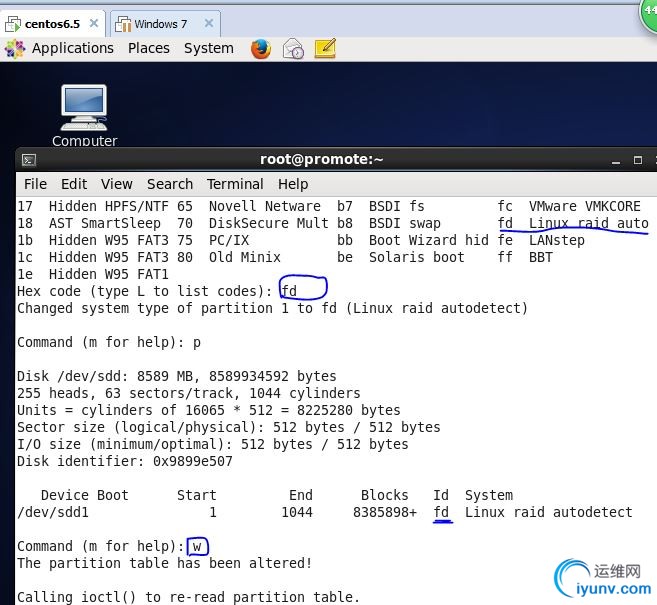
Task: Open the terminal View menu
Action: point(116,184)
